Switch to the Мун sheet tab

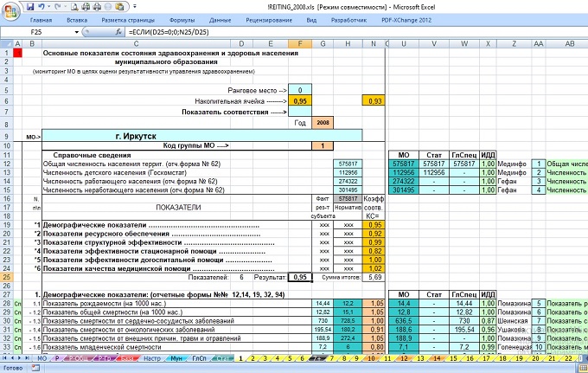coord(176,358)
